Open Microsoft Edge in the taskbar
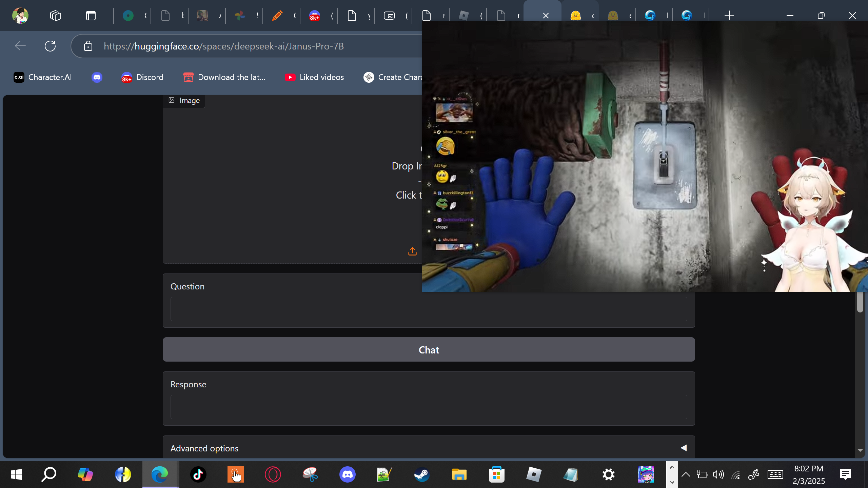The image size is (868, 488). (160, 474)
